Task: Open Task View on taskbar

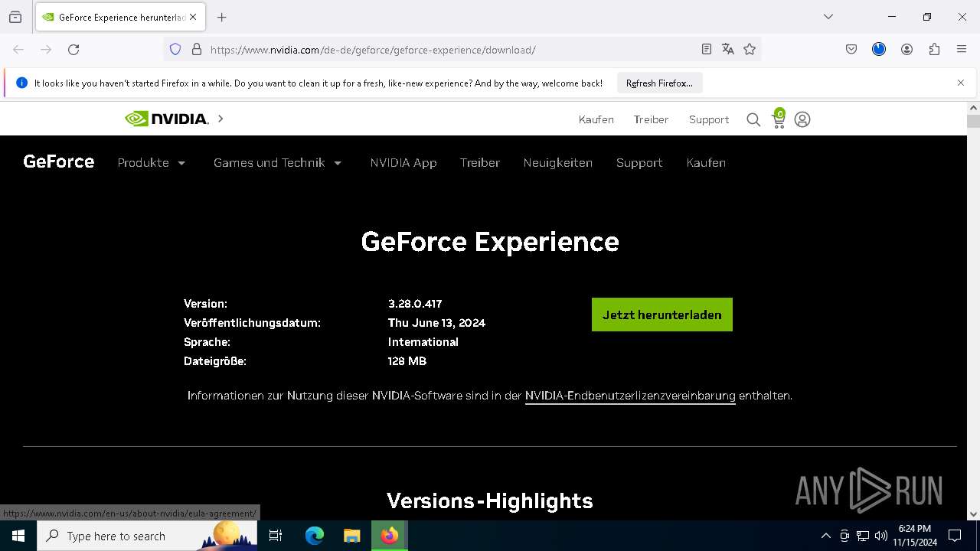Action: coord(276,536)
